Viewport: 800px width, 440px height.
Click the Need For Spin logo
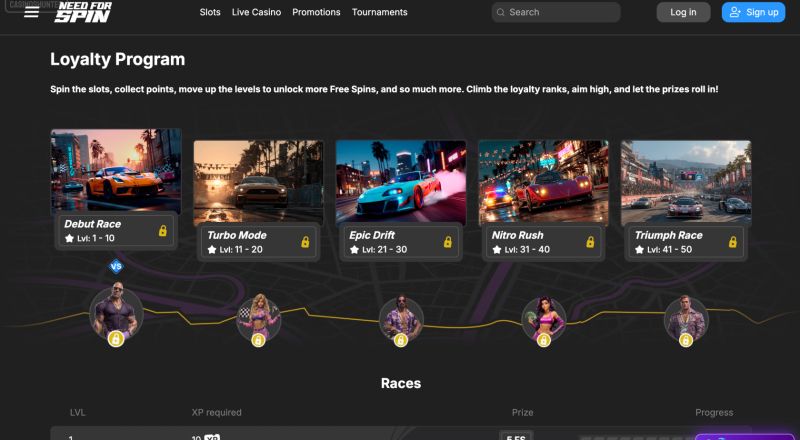point(83,12)
